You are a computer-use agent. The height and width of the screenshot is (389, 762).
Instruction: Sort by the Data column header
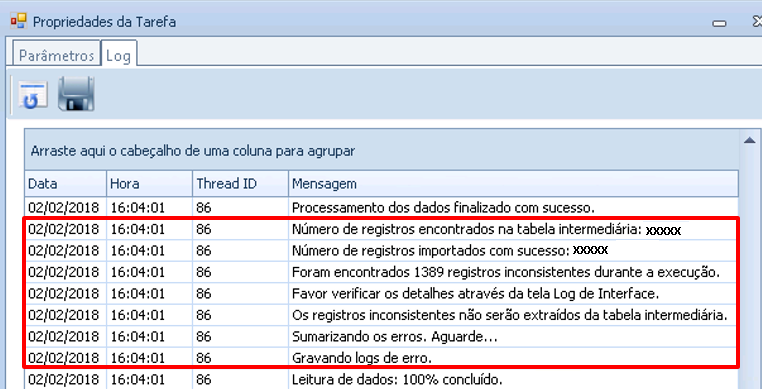tap(66, 184)
